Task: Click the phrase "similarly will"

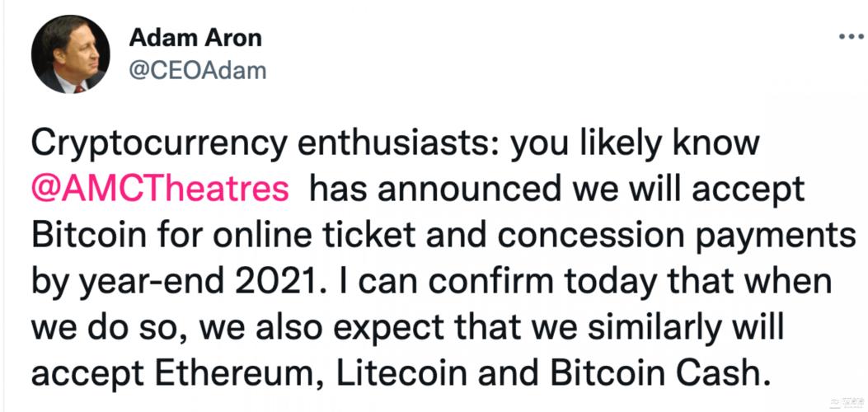Action: [x=685, y=330]
